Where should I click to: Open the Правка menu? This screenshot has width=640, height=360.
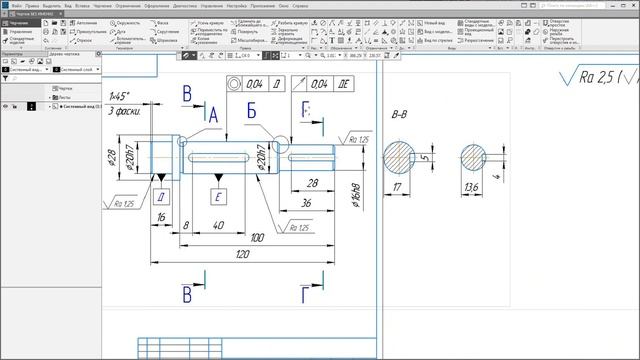click(32, 6)
